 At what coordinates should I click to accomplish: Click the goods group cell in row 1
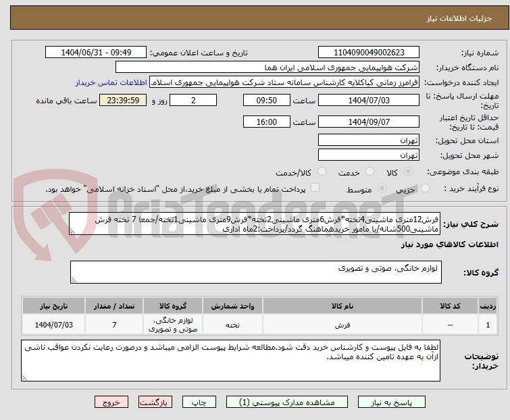(x=173, y=325)
